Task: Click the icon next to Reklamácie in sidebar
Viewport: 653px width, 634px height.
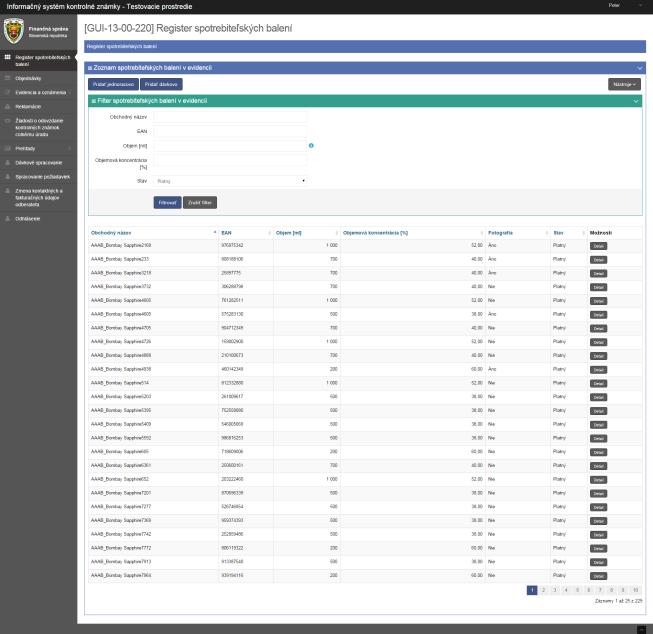Action: click(7, 106)
